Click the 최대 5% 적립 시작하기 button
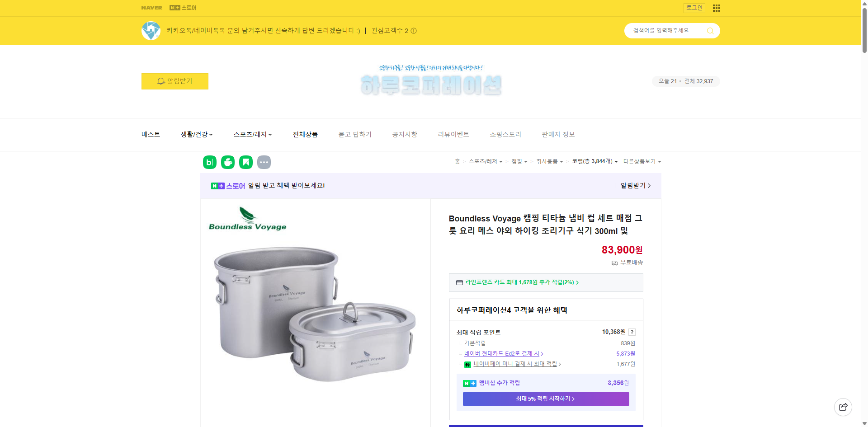The width and height of the screenshot is (868, 427). (x=545, y=399)
